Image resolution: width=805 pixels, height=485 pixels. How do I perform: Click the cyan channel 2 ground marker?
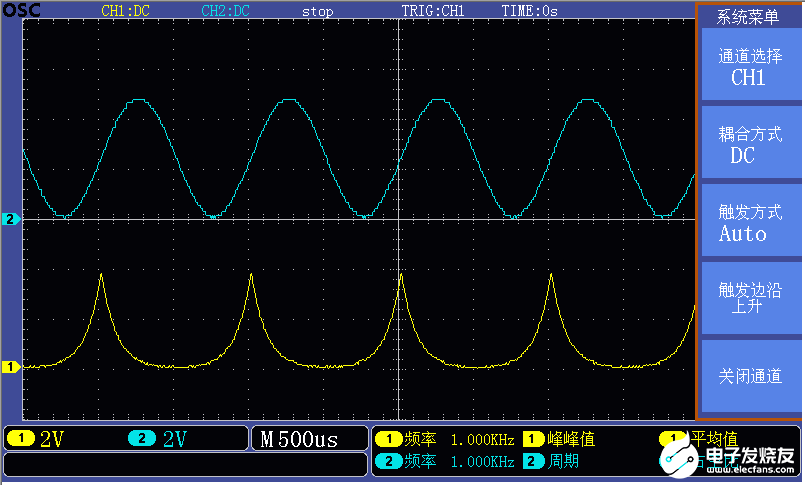point(11,219)
